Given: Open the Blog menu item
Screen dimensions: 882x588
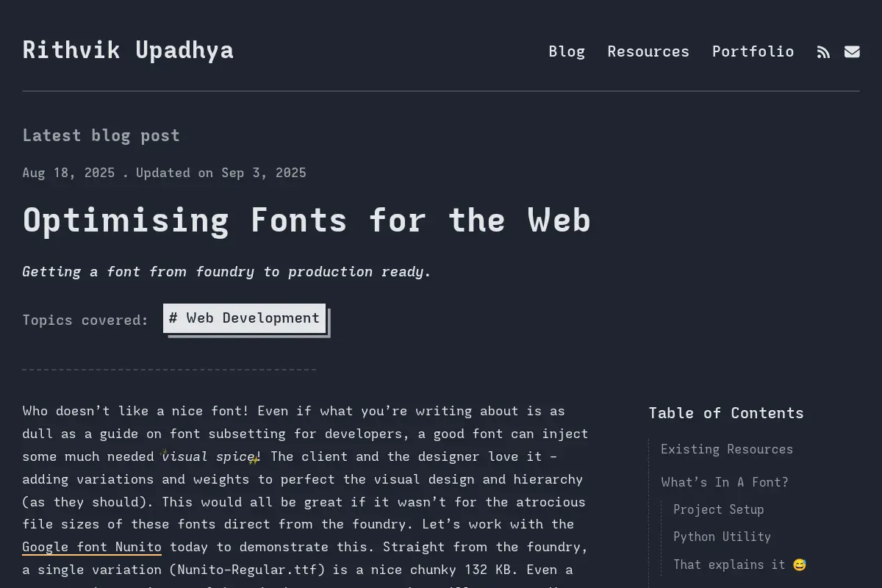Looking at the screenshot, I should [567, 51].
